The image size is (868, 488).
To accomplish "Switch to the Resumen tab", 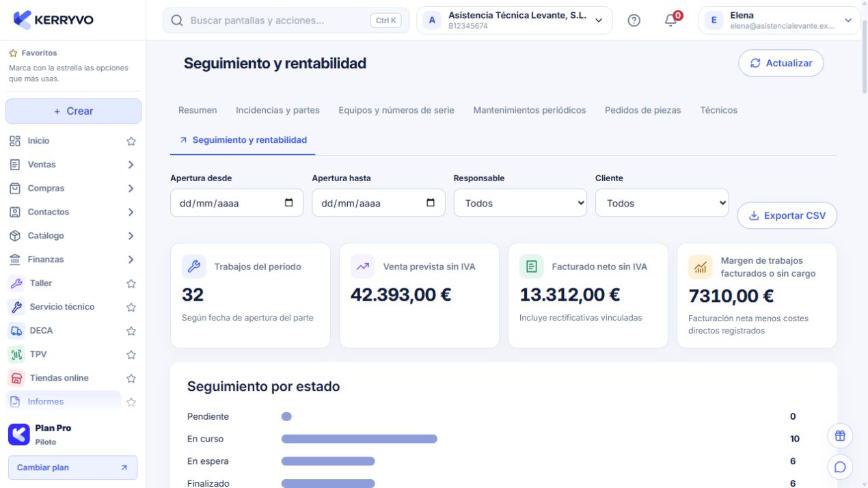I will click(x=198, y=110).
